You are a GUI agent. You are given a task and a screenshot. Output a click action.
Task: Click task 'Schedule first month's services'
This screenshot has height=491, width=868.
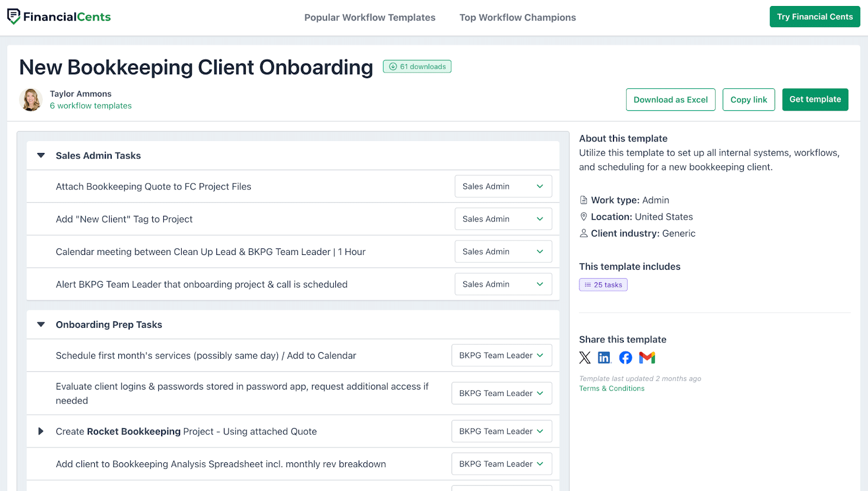[x=206, y=355]
